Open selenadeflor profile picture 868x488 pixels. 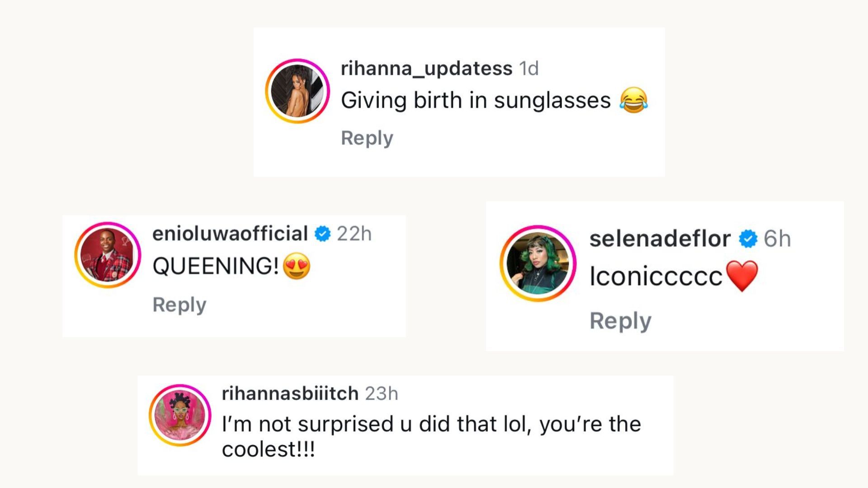point(538,263)
